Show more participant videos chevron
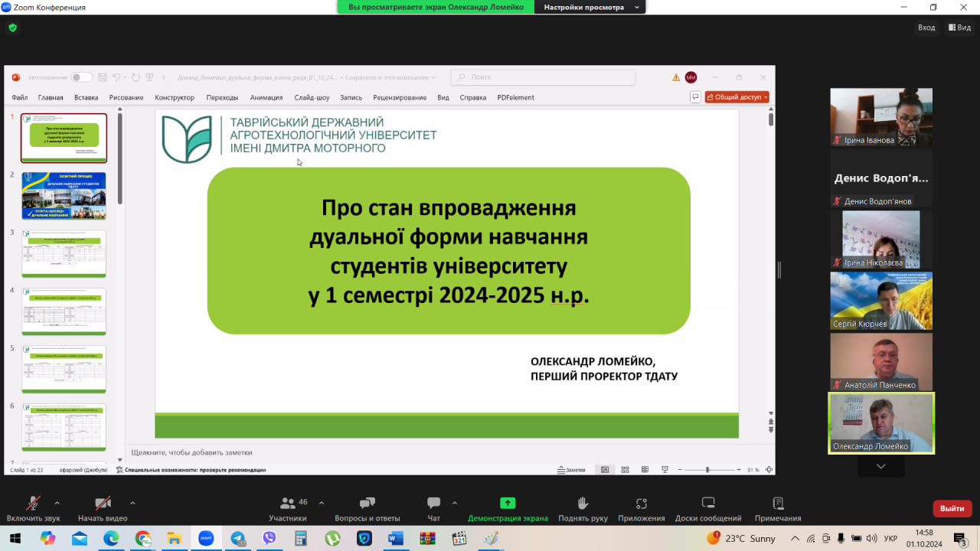The width and height of the screenshot is (980, 551). (880, 466)
